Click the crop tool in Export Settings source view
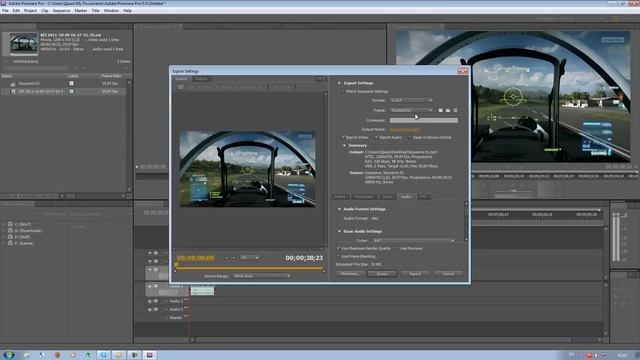The height and width of the screenshot is (360, 640). click(180, 87)
